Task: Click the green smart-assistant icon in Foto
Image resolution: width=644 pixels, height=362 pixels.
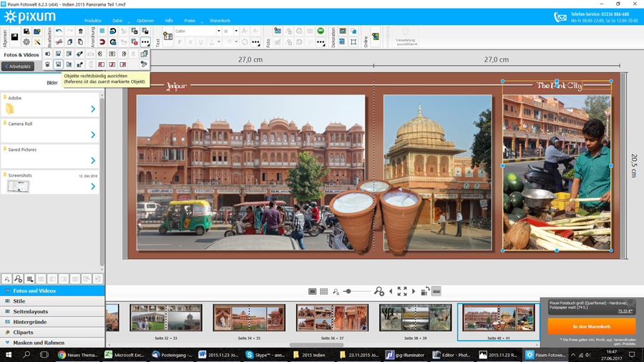Action: 321,31
